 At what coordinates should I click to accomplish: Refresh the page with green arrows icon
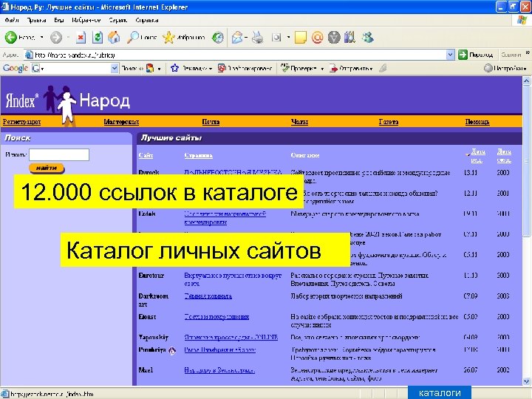97,38
